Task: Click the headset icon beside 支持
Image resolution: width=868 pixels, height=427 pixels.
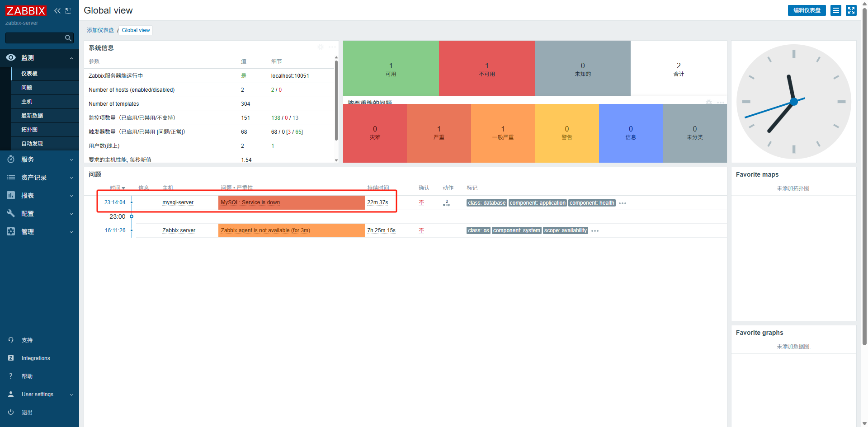Action: (11, 340)
